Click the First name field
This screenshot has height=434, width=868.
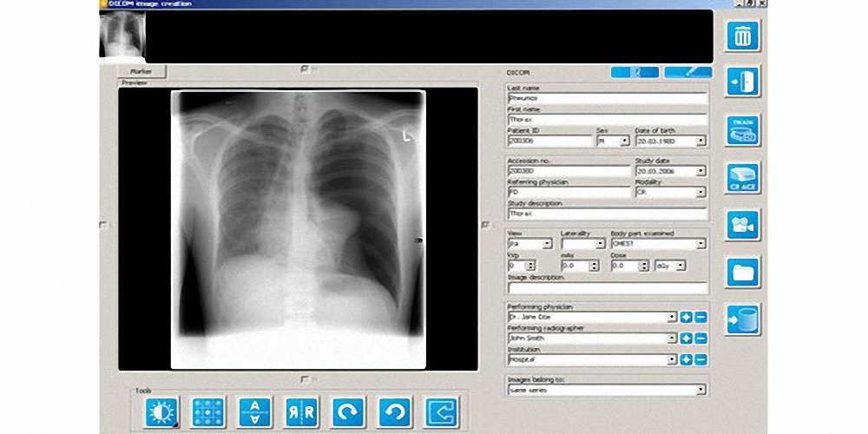coord(608,120)
